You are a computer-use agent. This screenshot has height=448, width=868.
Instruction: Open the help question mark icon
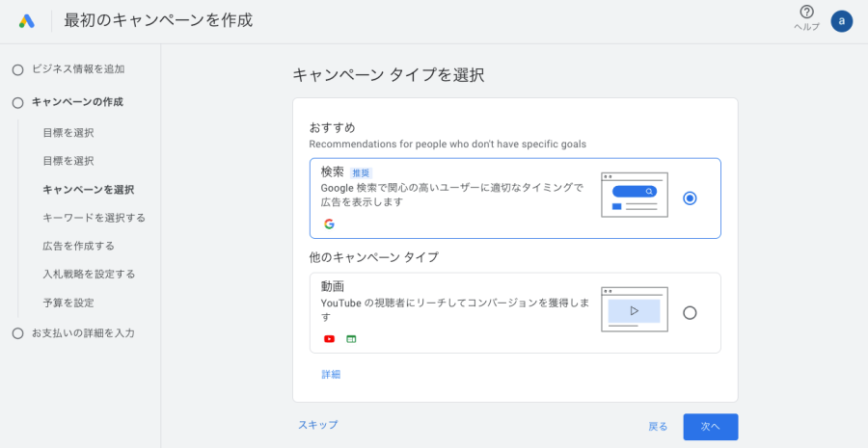pos(806,13)
